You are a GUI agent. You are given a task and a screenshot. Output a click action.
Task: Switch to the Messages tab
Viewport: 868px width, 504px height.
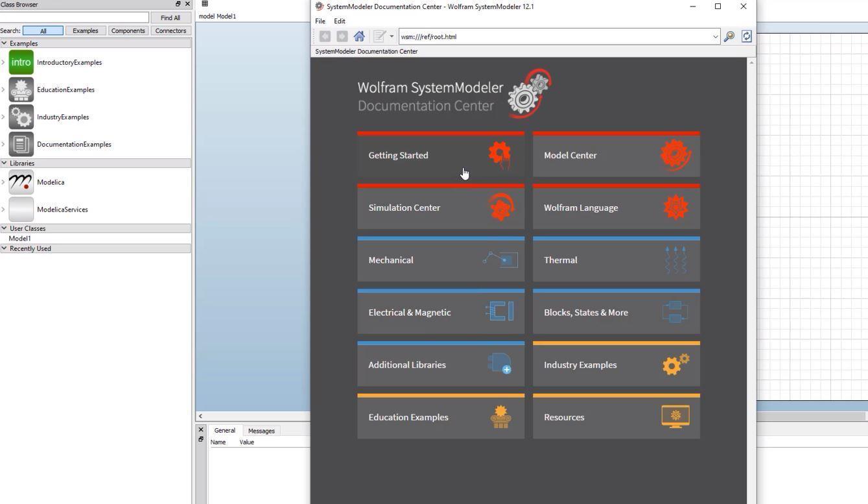click(261, 430)
